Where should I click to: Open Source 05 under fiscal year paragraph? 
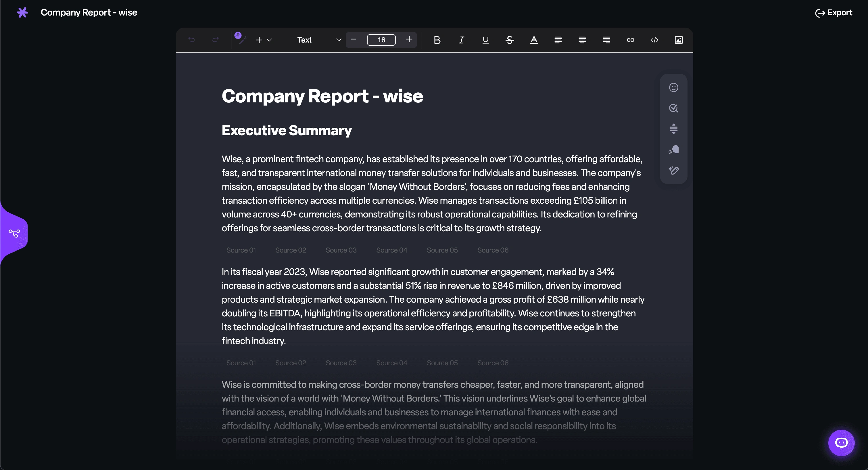442,363
